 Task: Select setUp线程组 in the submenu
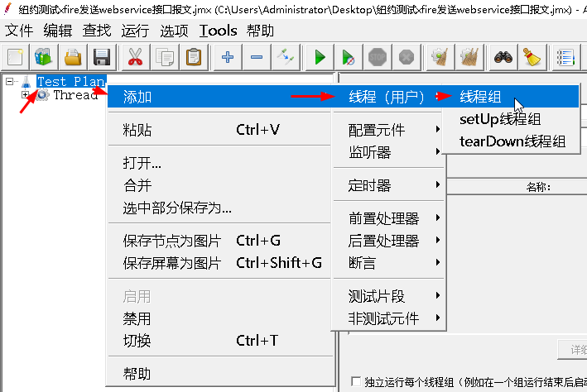point(511,119)
